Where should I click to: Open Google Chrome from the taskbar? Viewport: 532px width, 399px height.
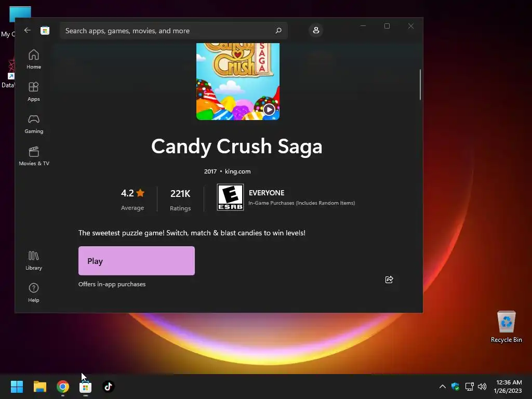[x=63, y=387]
